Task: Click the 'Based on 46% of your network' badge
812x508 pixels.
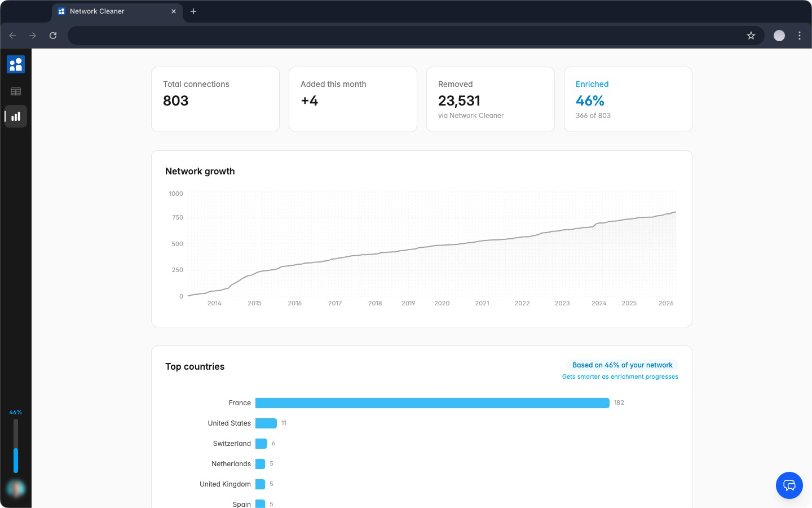Action: pos(623,365)
